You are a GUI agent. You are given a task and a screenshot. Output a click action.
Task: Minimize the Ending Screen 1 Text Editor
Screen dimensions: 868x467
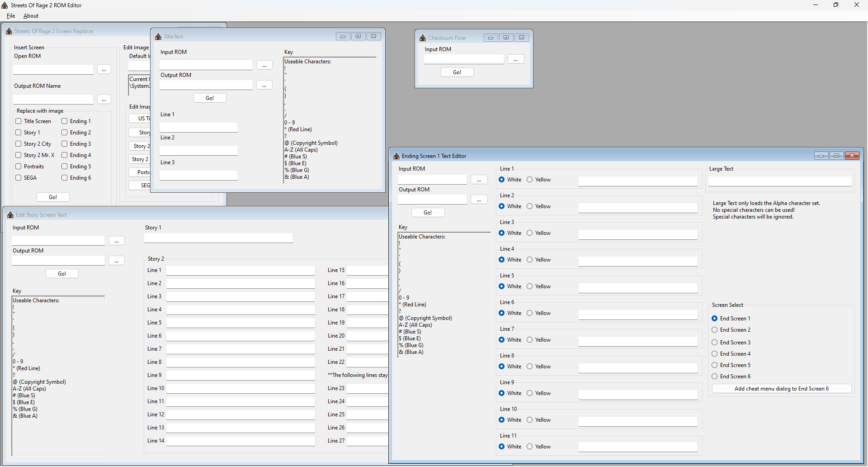tap(821, 156)
